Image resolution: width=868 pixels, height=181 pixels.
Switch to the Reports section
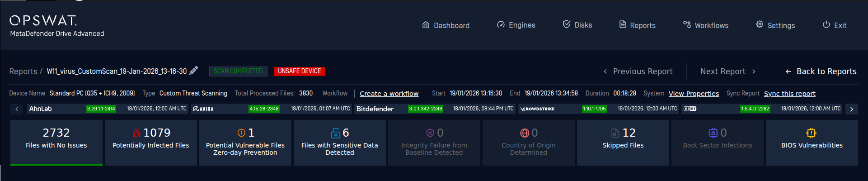pyautogui.click(x=637, y=25)
